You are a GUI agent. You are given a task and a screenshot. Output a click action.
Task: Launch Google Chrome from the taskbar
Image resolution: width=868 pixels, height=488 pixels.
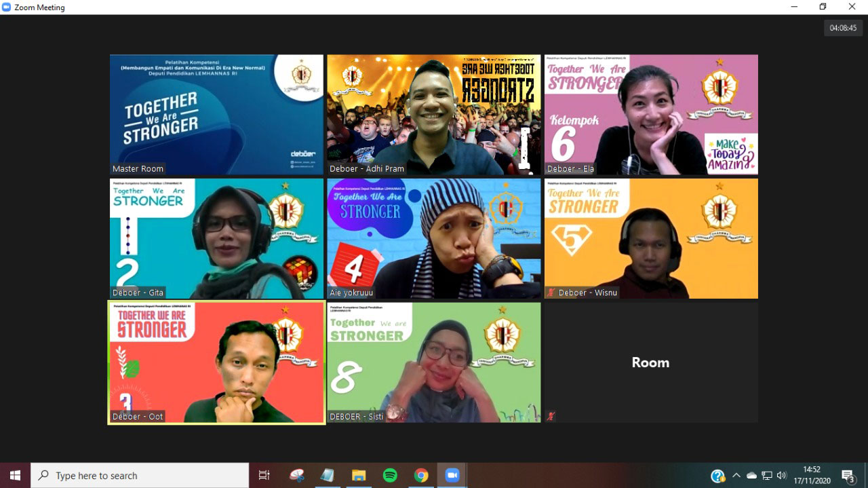421,475
